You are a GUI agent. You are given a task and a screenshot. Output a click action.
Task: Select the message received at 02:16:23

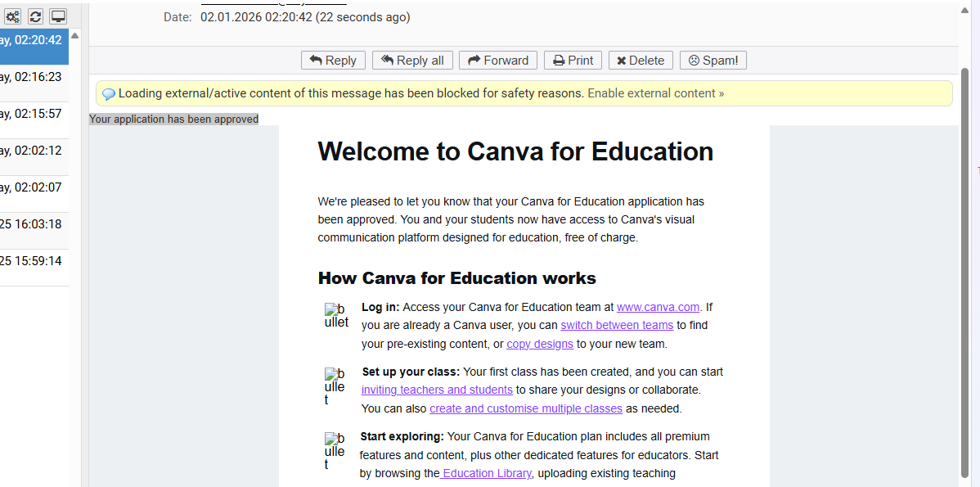34,77
